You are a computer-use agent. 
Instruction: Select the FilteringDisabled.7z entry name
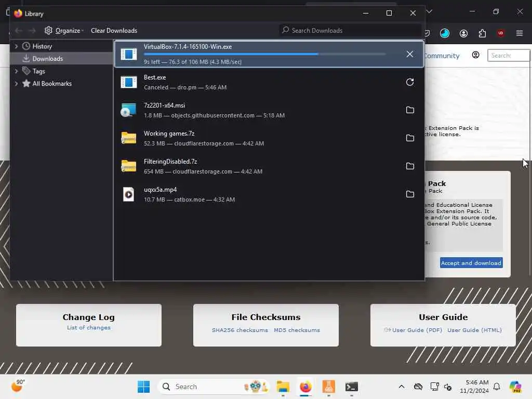(x=170, y=162)
